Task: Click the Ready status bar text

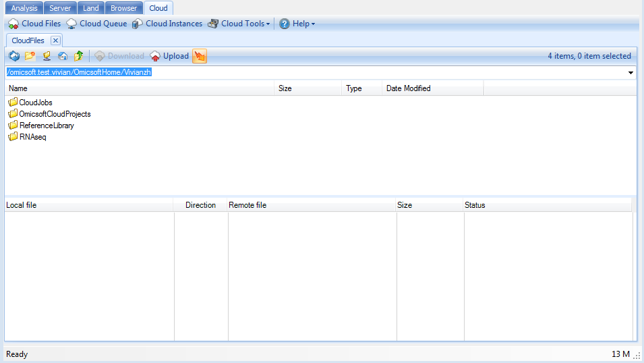Action: (x=17, y=354)
